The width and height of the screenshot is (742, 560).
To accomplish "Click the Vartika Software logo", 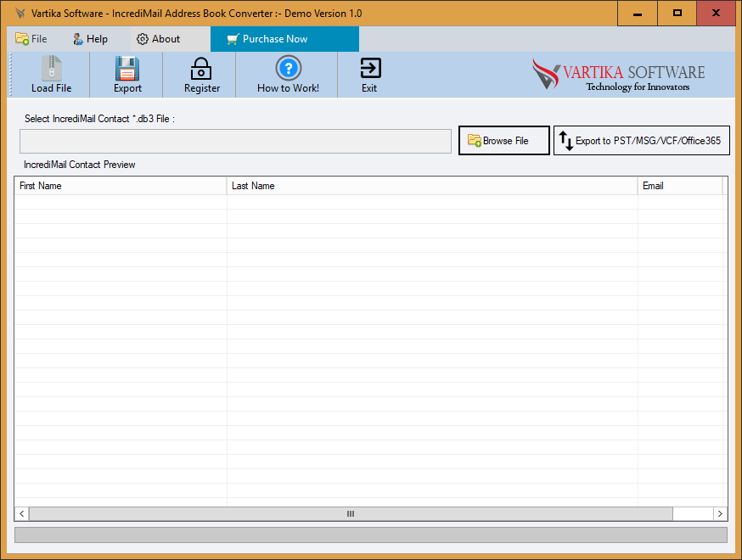I will pyautogui.click(x=619, y=75).
